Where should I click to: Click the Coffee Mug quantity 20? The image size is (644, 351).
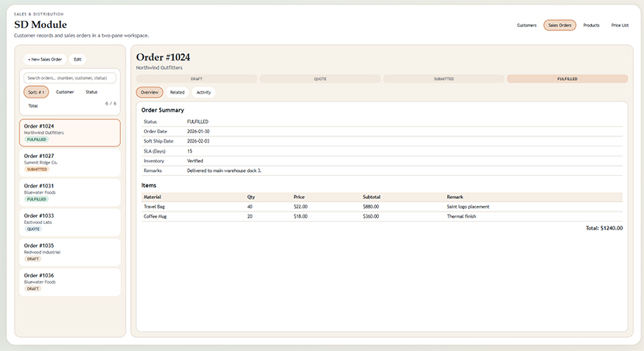pos(250,216)
